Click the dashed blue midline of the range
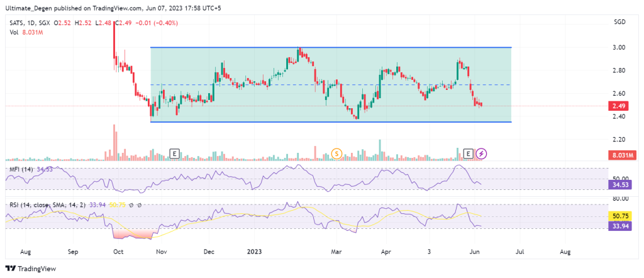Image resolution: width=644 pixels, height=278 pixels. pos(331,85)
